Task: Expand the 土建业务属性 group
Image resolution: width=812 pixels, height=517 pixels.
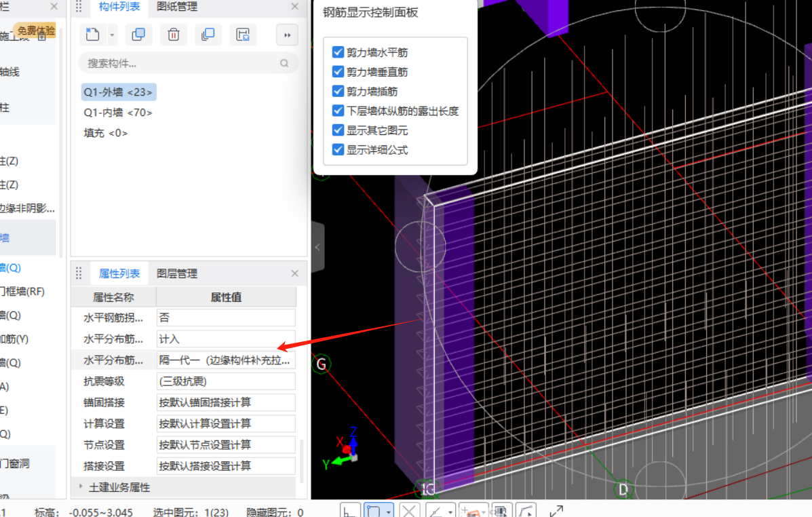Action: [81, 486]
